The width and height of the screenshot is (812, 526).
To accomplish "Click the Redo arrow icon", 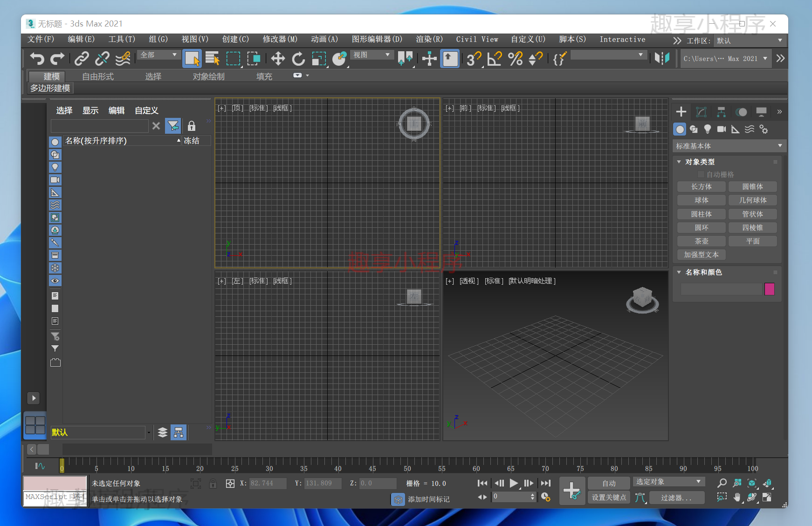I will coord(57,59).
